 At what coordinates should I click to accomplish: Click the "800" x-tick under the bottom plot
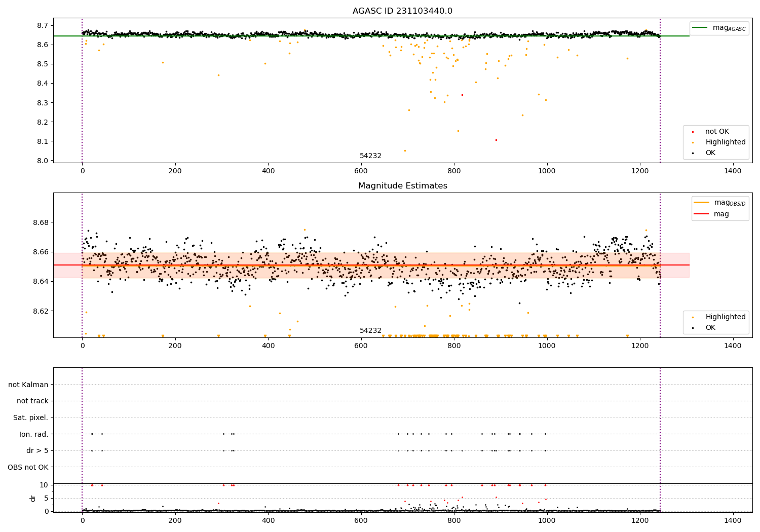(454, 521)
